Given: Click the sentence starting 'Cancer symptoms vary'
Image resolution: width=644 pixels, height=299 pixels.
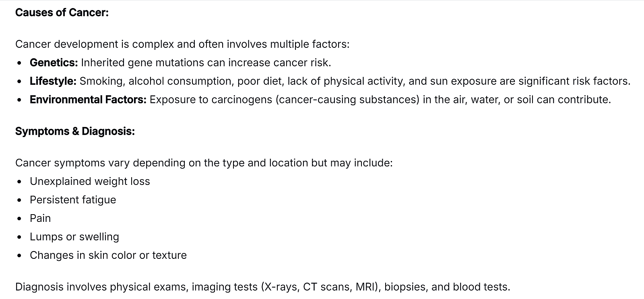Looking at the screenshot, I should [x=204, y=163].
